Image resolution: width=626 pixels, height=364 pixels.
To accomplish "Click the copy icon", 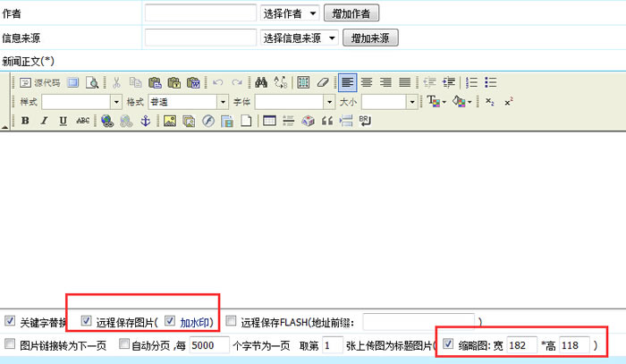I will [136, 82].
